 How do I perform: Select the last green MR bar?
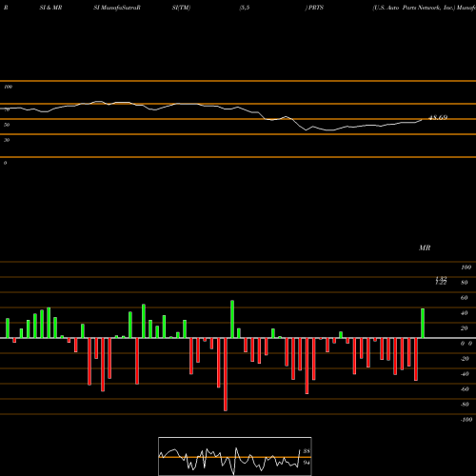click(x=423, y=323)
